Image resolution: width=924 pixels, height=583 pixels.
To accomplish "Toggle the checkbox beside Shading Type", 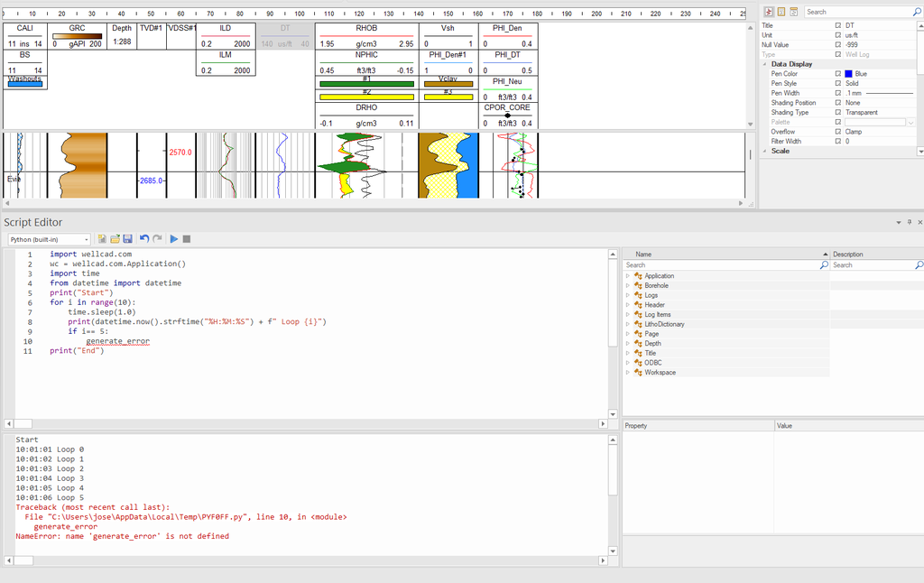I will [x=838, y=113].
